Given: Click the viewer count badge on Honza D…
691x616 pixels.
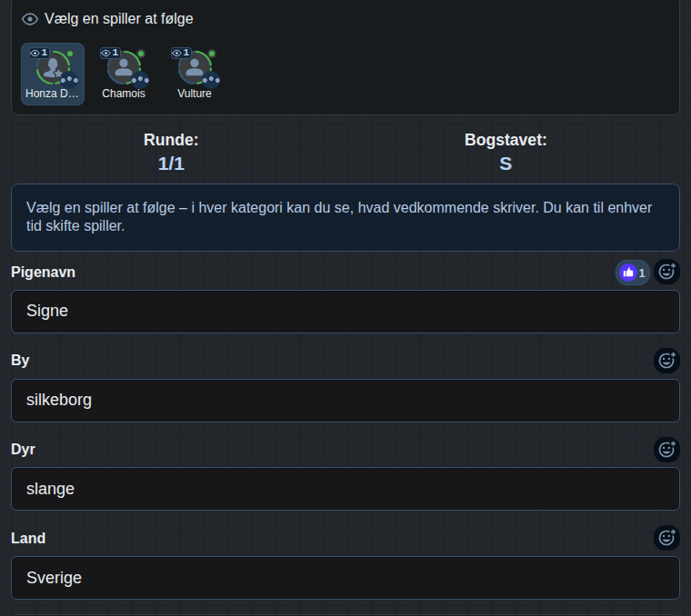Looking at the screenshot, I should tap(39, 53).
